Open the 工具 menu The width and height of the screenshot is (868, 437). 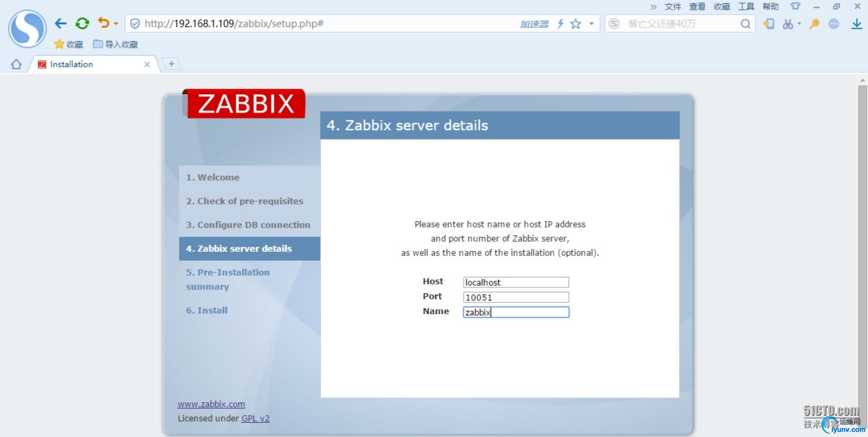pos(746,6)
